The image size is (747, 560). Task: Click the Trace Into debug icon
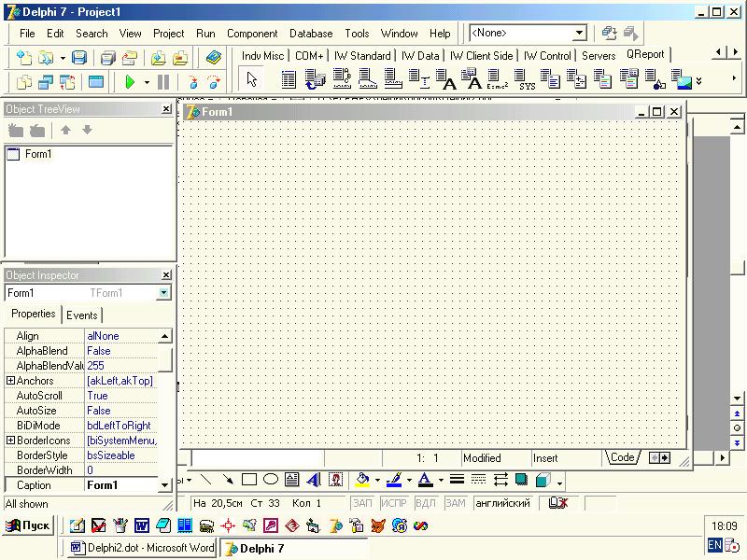point(193,82)
